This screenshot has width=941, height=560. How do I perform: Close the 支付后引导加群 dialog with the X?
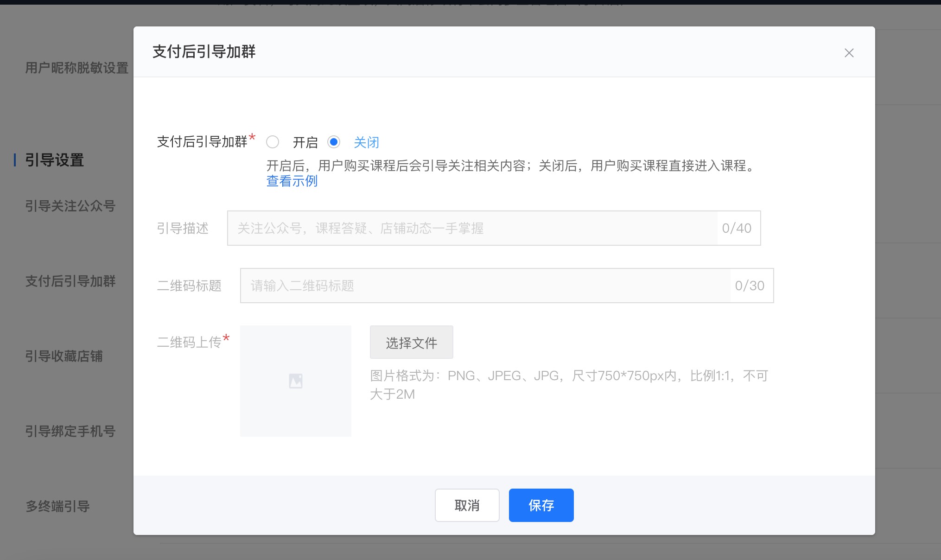pyautogui.click(x=849, y=53)
